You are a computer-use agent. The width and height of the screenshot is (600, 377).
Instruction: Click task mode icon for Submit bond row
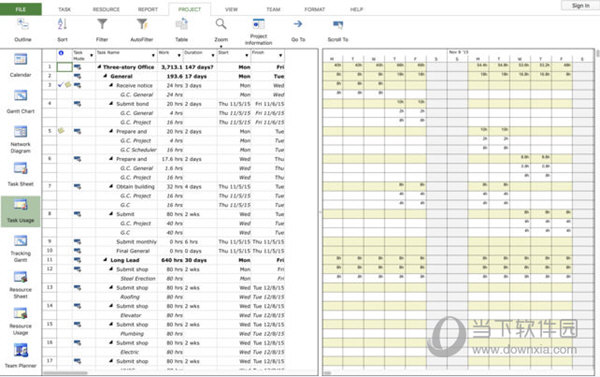point(77,104)
